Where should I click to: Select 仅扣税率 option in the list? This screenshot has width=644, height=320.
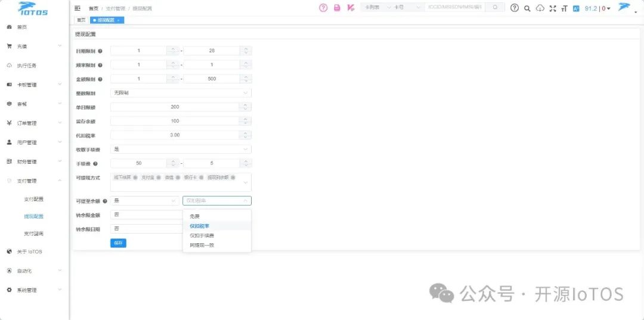click(x=217, y=226)
